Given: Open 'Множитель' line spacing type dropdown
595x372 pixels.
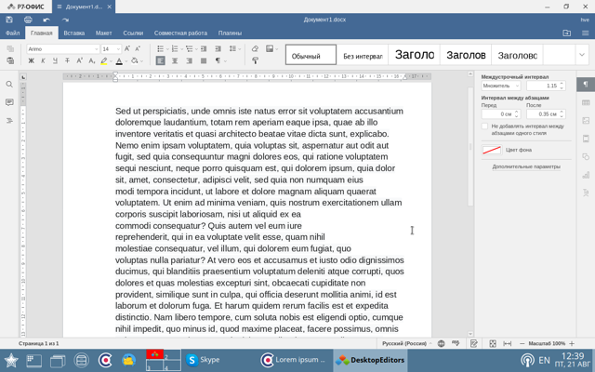Looking at the screenshot, I should 501,86.
